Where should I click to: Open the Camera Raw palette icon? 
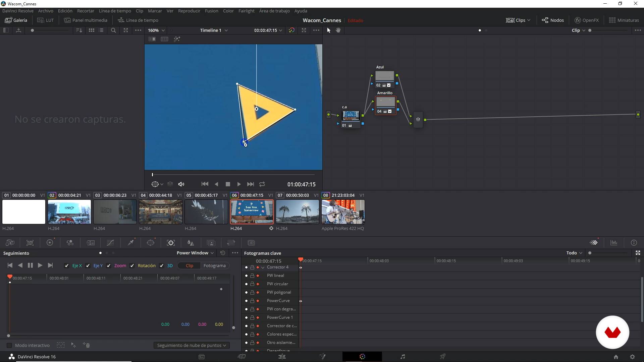tap(10, 243)
